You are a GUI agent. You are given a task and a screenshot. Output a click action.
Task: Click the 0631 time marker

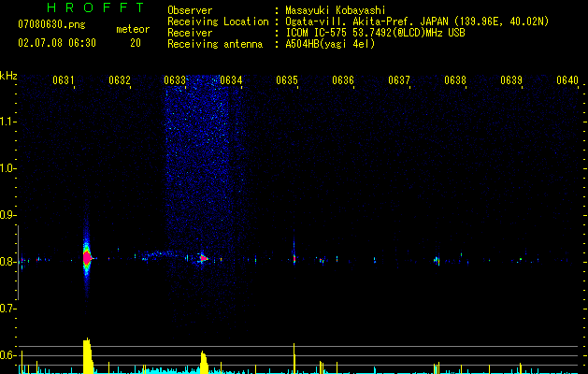63,80
